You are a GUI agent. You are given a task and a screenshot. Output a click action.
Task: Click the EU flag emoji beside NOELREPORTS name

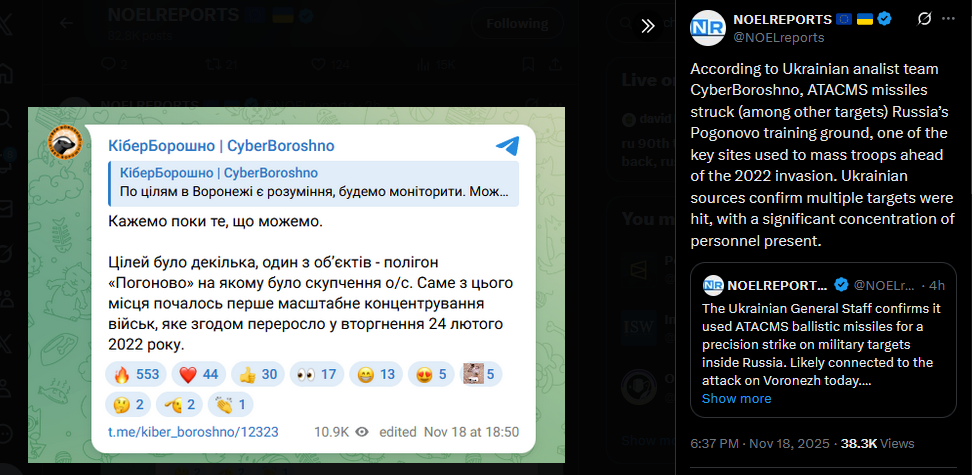tap(844, 19)
